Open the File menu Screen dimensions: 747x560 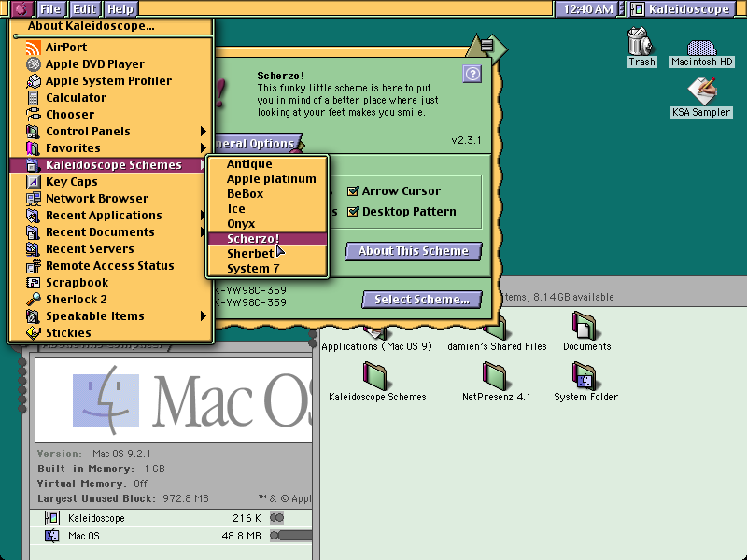50,9
